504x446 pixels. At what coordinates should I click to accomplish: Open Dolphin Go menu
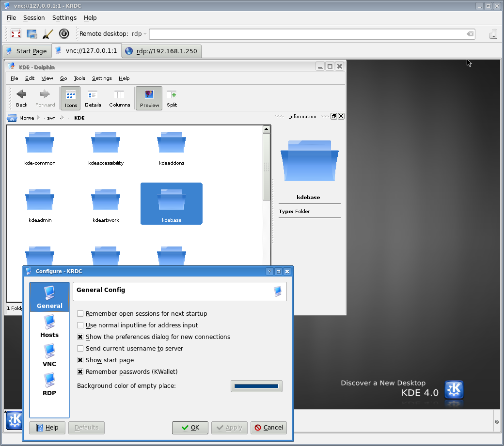(63, 78)
